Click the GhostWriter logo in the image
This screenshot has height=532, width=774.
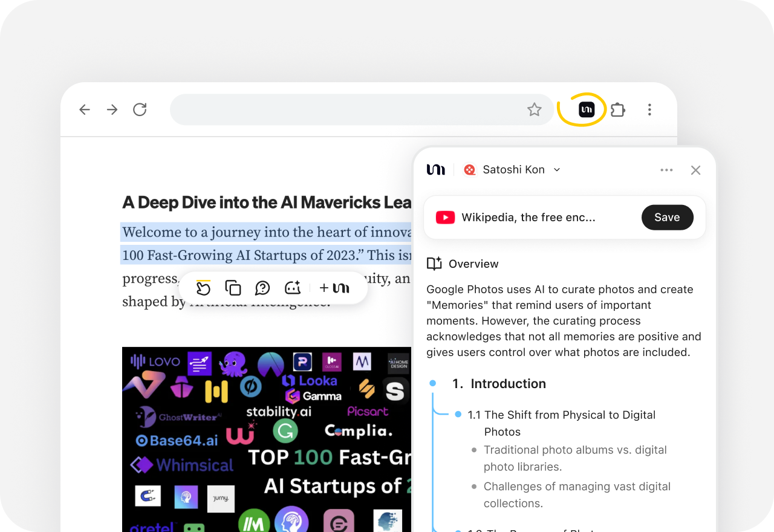[179, 417]
